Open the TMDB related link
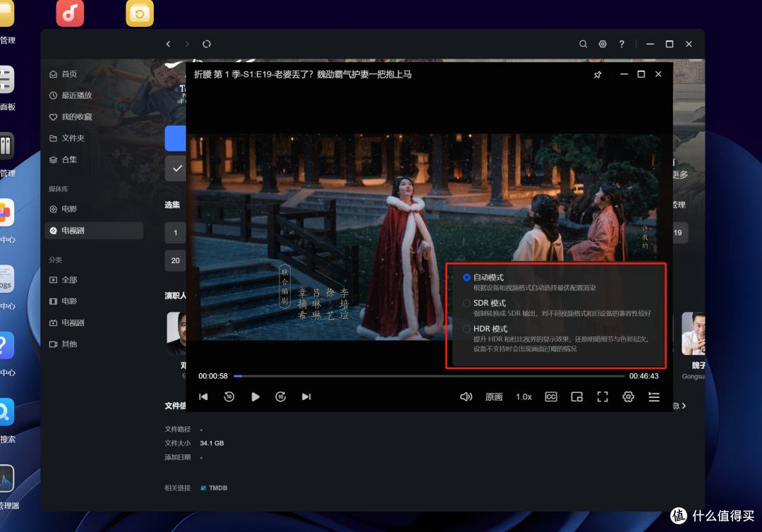The image size is (762, 532). pos(214,488)
